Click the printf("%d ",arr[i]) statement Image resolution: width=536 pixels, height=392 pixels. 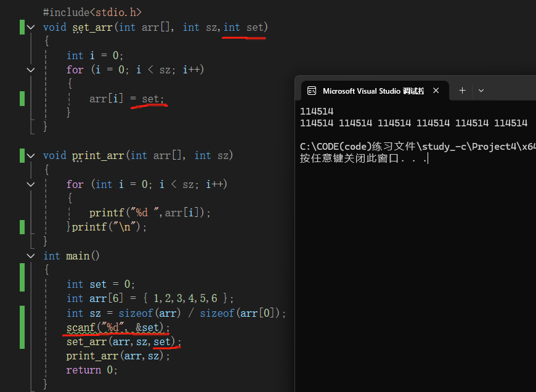click(x=150, y=213)
